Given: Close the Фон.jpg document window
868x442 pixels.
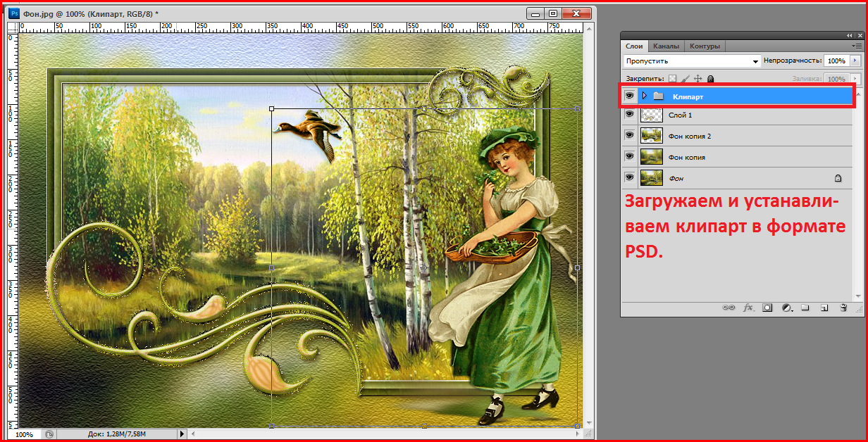Looking at the screenshot, I should [x=578, y=13].
